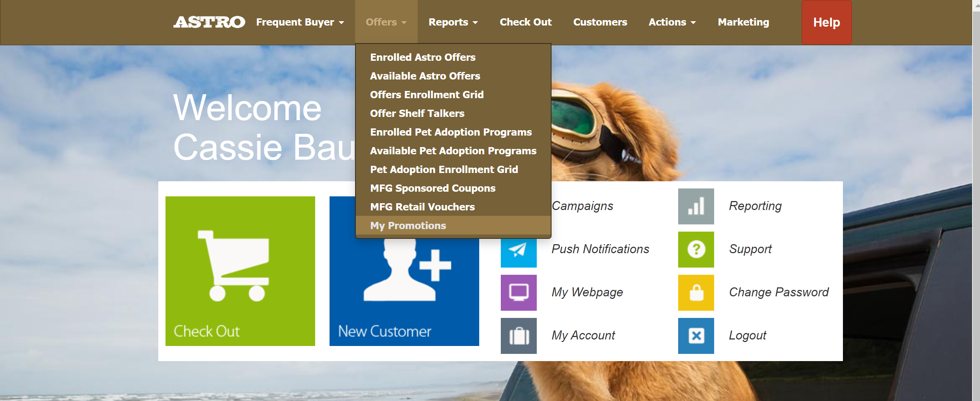Click the ASTRO logo
Viewport: 980px width, 401px height.
pos(209,22)
